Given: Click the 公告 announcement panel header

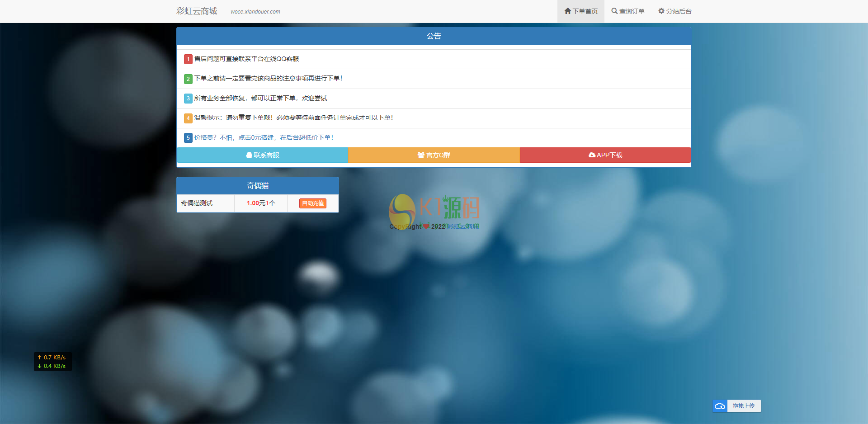Looking at the screenshot, I should (434, 36).
